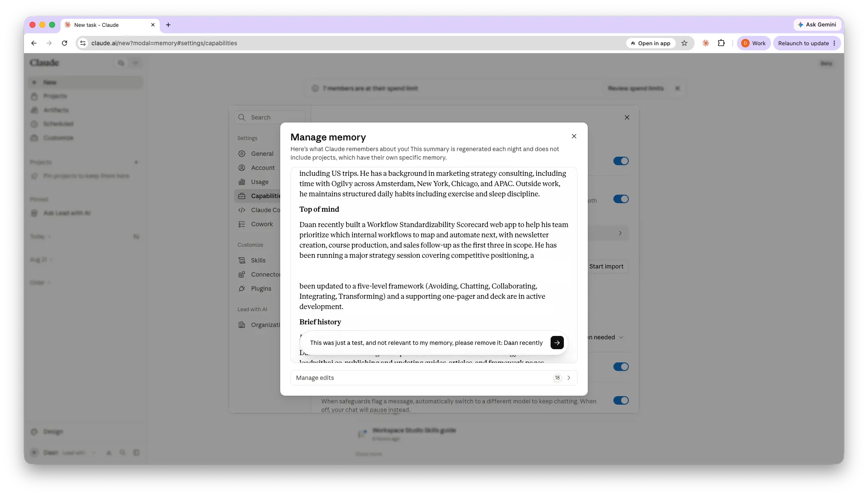The height and width of the screenshot is (496, 868).
Task: Toggle safeguards model switching option
Action: tap(621, 400)
